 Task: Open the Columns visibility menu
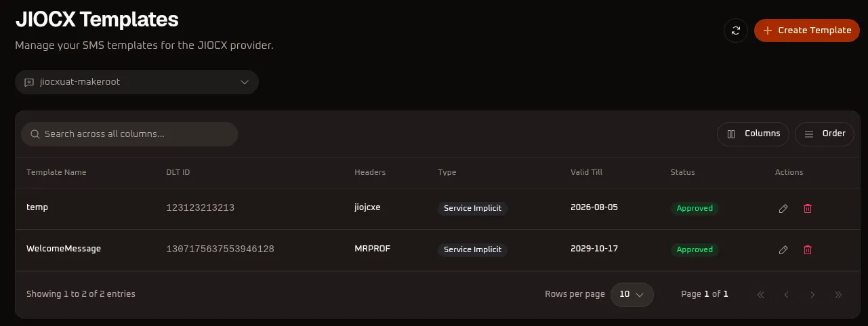[x=753, y=134]
